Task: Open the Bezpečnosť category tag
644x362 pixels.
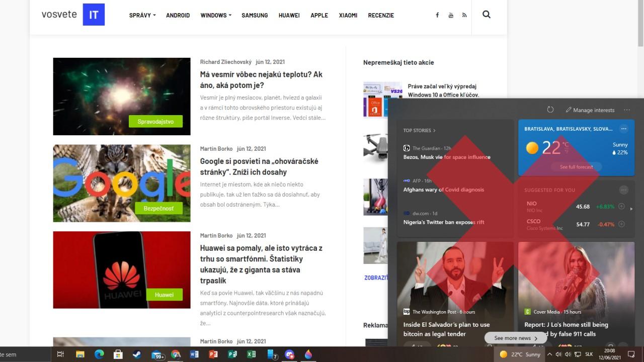Action: pyautogui.click(x=158, y=208)
